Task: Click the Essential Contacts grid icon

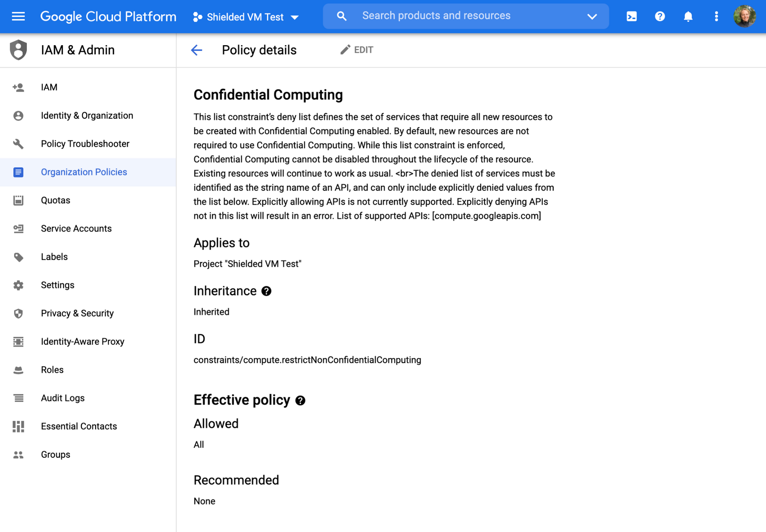Action: pos(18,427)
